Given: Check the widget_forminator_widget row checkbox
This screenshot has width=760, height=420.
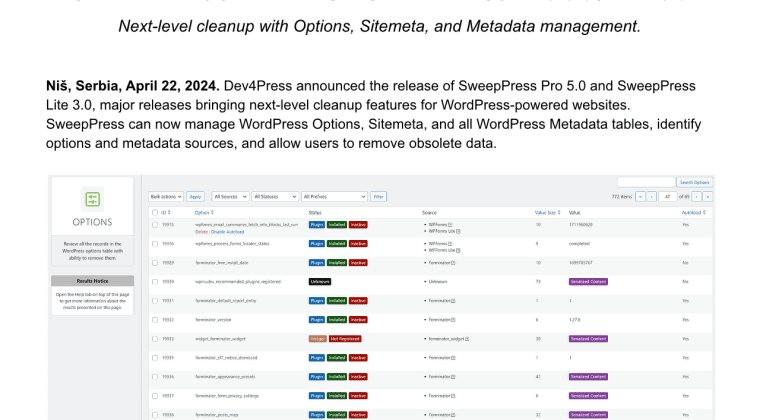Looking at the screenshot, I should tap(155, 339).
